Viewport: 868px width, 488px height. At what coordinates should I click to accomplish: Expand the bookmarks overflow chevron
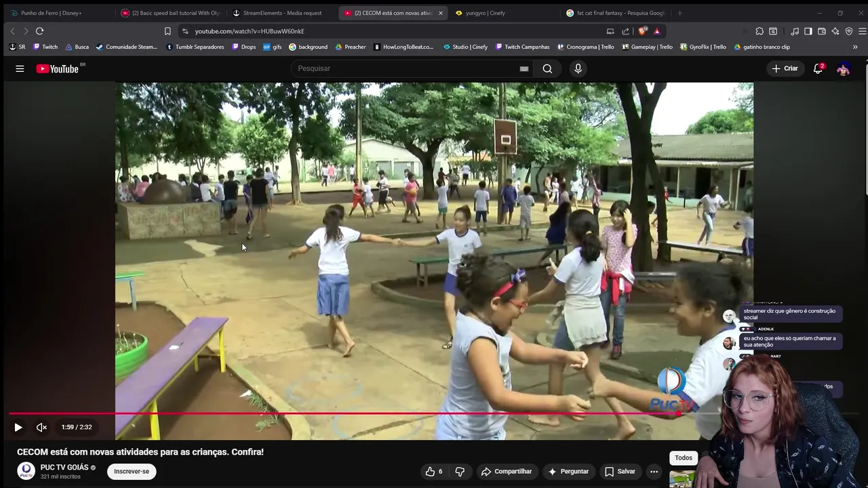pos(855,47)
